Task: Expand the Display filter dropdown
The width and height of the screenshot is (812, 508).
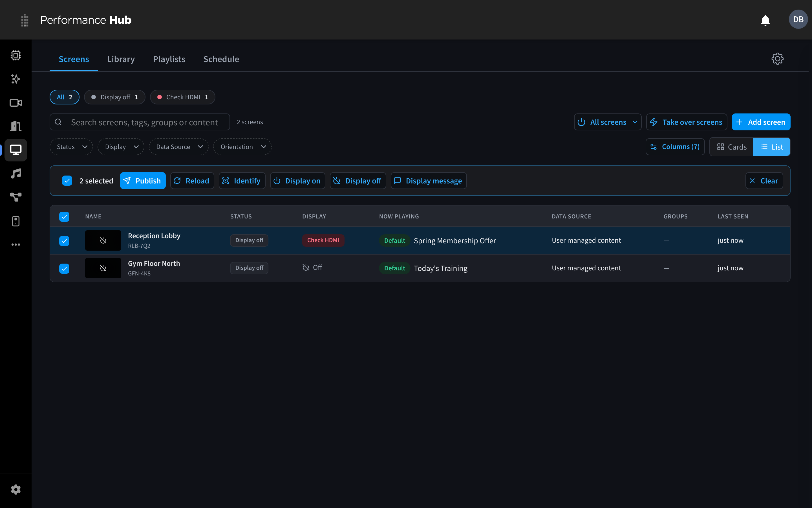Action: (x=121, y=147)
